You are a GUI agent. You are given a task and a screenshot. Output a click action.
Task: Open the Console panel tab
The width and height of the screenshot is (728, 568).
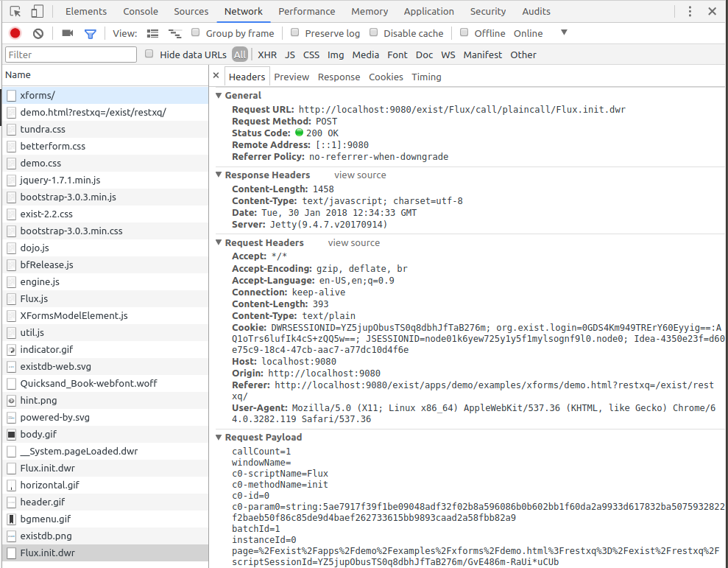pyautogui.click(x=141, y=11)
